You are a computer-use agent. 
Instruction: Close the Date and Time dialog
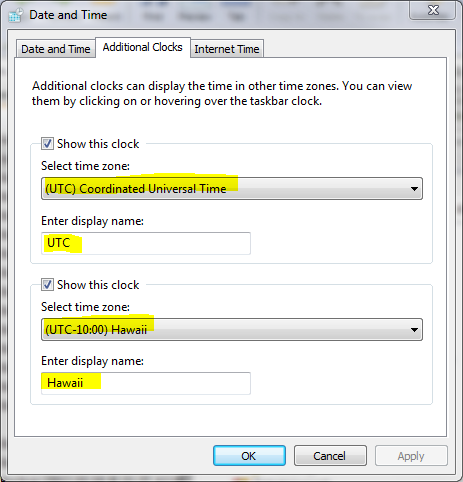(x=433, y=10)
